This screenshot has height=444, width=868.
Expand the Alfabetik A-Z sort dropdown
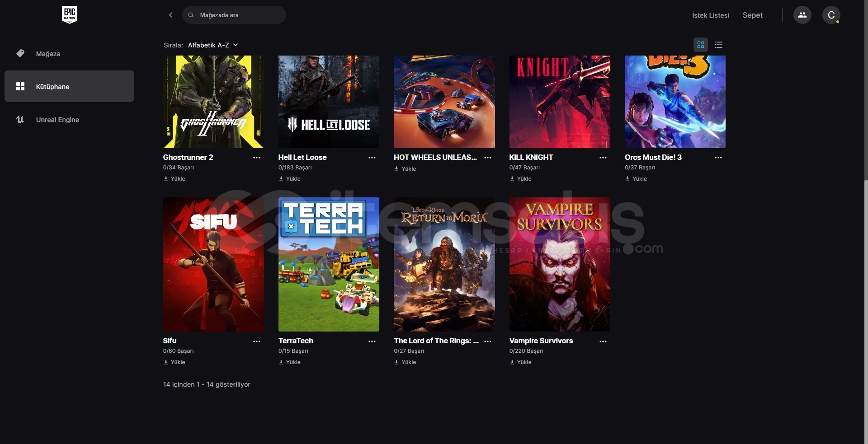[213, 45]
